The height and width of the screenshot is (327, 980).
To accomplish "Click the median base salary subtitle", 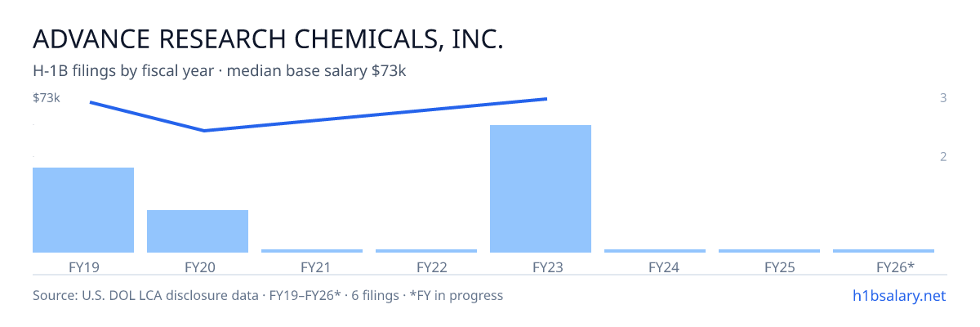I will point(317,71).
